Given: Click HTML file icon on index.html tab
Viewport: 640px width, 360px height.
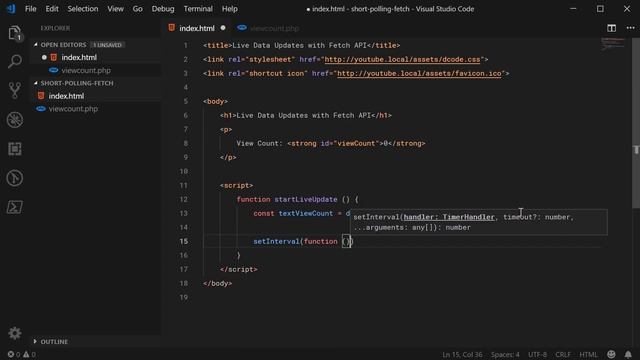Looking at the screenshot, I should (171, 28).
